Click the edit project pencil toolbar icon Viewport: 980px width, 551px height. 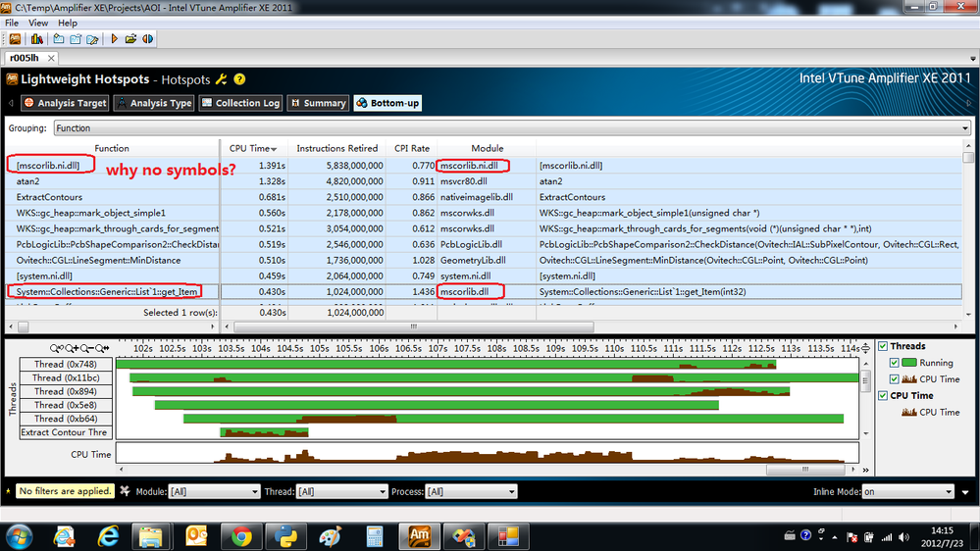click(x=92, y=39)
